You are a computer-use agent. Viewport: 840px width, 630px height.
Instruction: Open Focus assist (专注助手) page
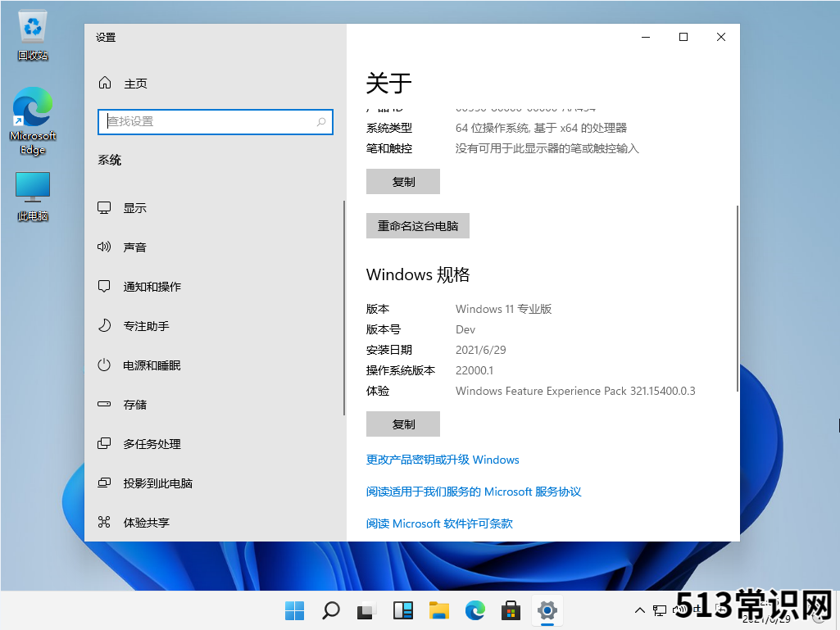click(x=146, y=326)
